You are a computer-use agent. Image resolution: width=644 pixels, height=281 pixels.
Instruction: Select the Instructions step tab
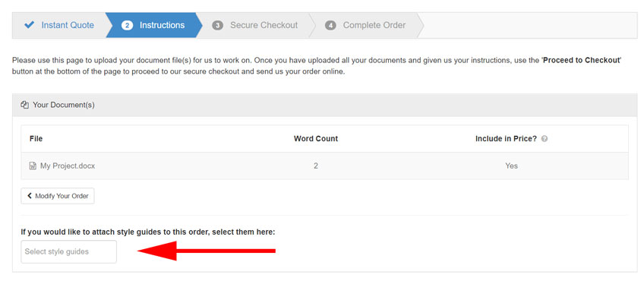(153, 25)
